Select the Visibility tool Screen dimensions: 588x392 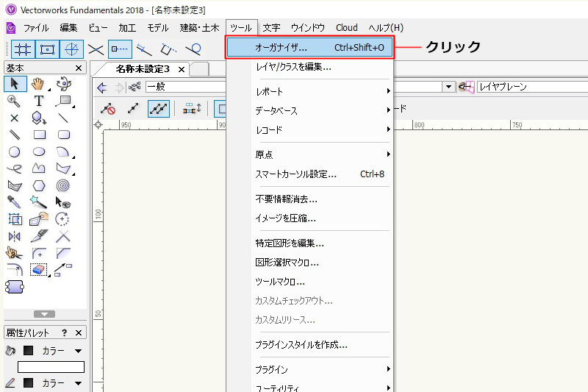click(63, 202)
